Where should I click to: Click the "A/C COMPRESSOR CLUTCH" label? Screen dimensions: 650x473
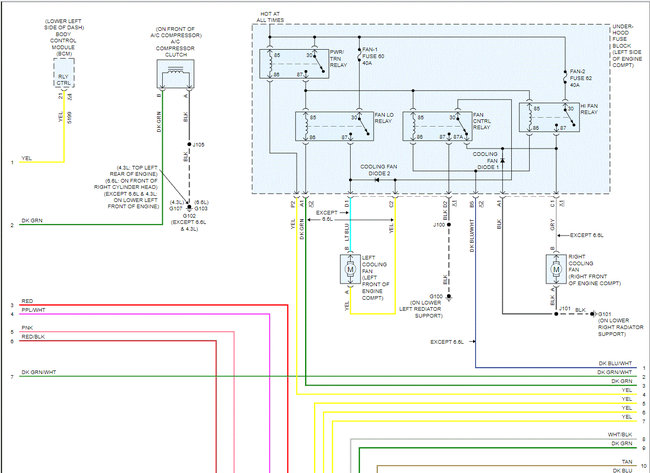176,48
